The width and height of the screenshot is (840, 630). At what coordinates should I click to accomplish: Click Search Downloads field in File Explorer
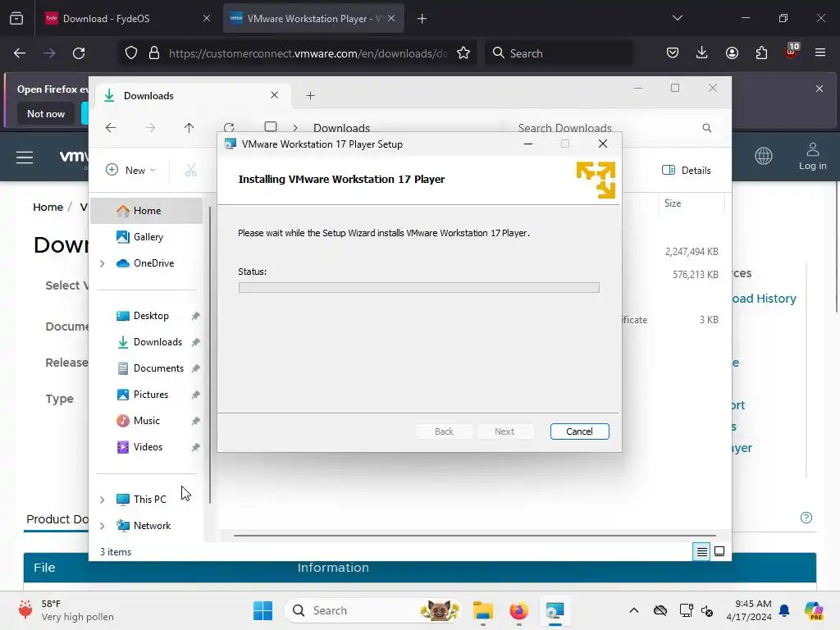pos(614,127)
